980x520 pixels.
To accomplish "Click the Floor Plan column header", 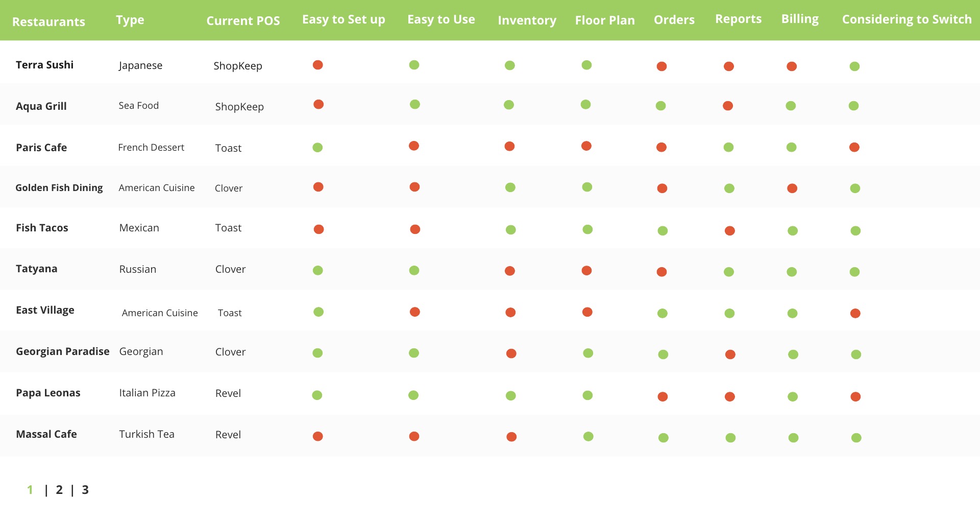I will pos(605,20).
